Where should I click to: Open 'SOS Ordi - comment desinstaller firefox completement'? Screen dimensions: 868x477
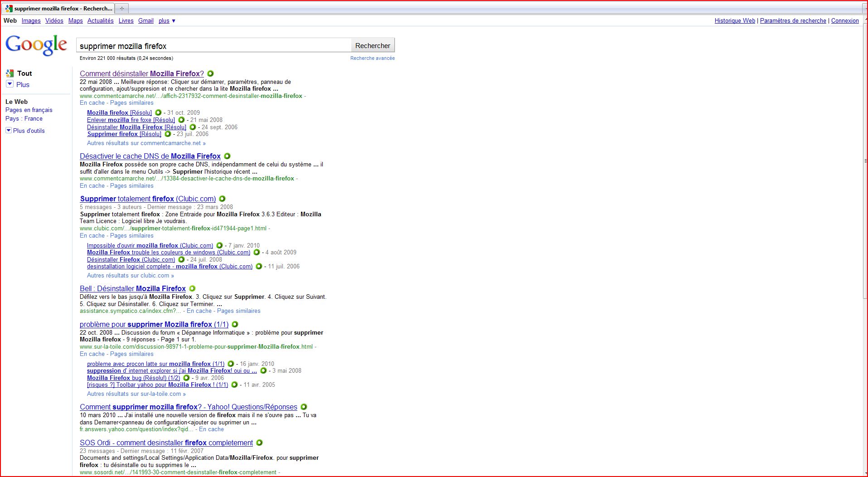166,443
